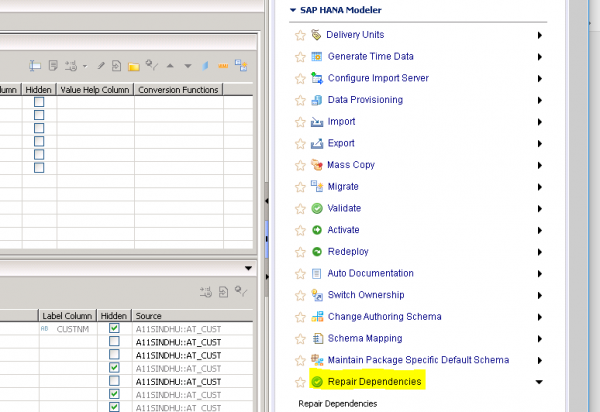Click the pencil edit icon in upper toolbar
Screen dimensions: 600x412
click(x=101, y=66)
